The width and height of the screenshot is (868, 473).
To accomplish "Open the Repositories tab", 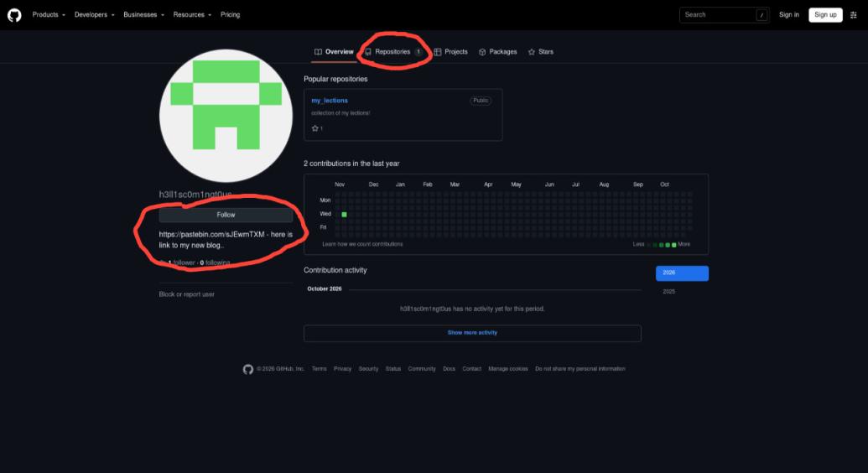I will [393, 51].
